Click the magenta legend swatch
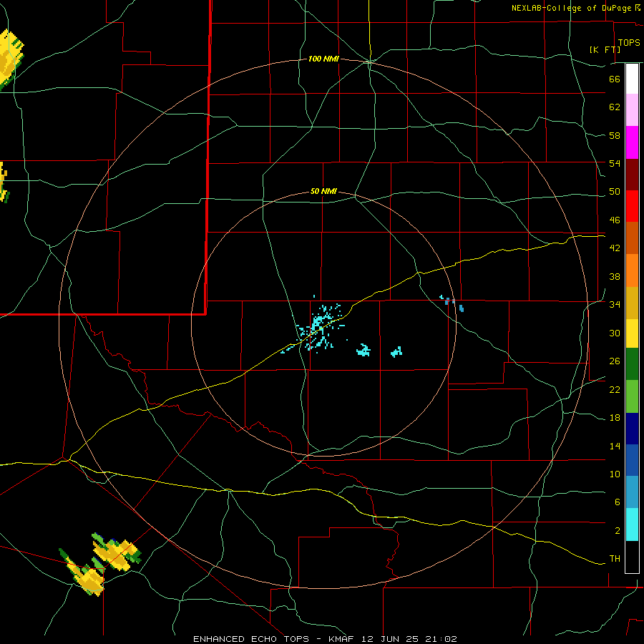 (x=632, y=142)
